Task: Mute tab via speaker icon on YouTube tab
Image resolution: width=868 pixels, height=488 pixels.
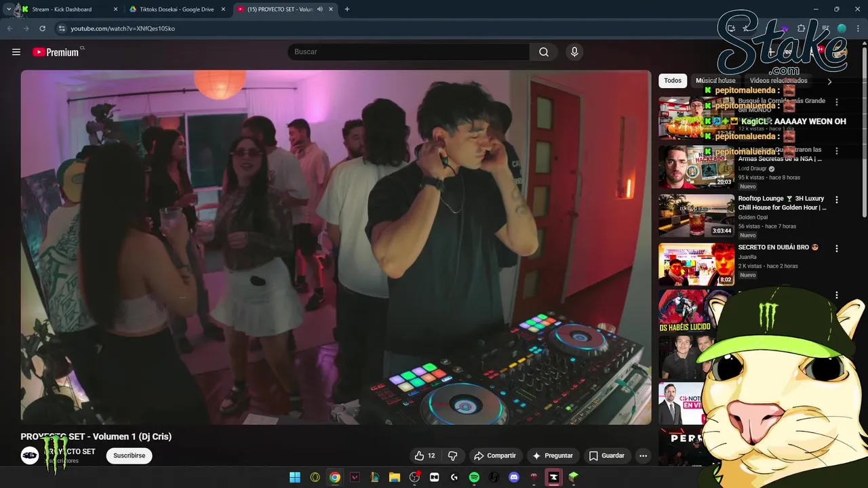Action: 319,9
